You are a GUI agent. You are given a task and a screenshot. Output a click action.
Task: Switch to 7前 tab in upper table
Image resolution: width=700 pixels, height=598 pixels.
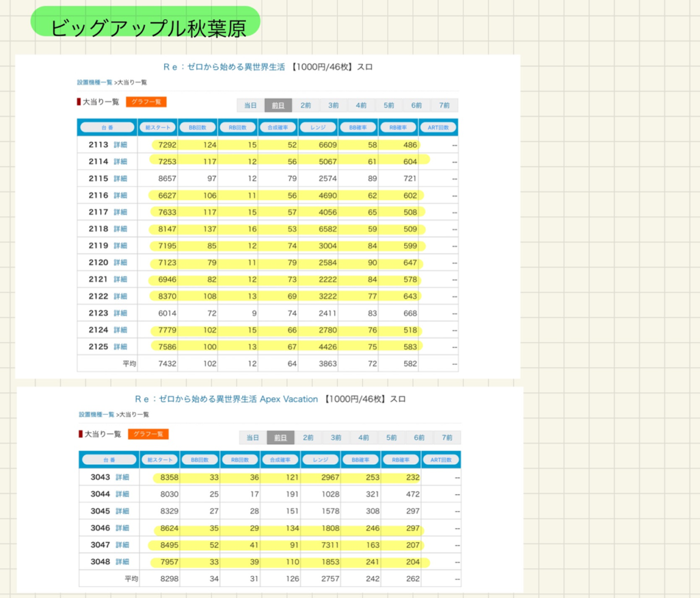[x=444, y=105]
